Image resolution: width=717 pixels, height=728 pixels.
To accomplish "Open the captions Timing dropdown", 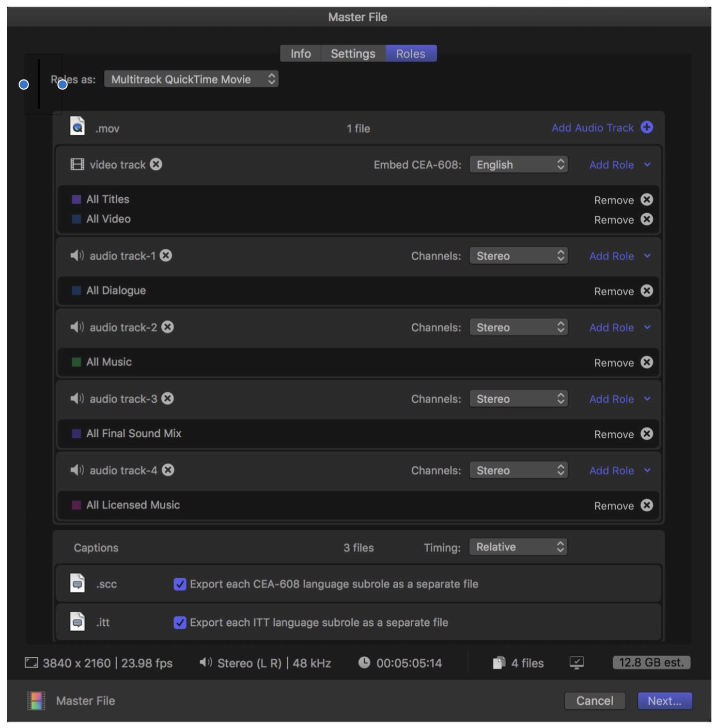I will tap(518, 547).
